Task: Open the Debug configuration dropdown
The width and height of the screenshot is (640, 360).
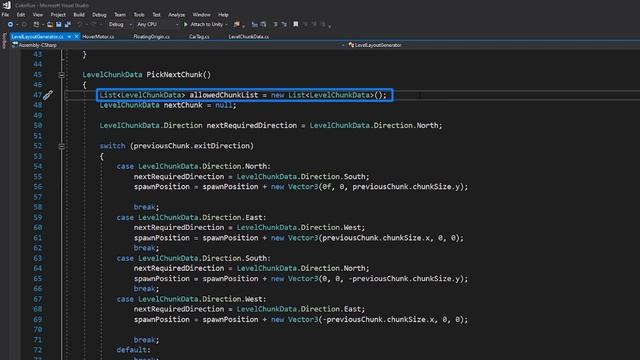Action: pos(120,24)
